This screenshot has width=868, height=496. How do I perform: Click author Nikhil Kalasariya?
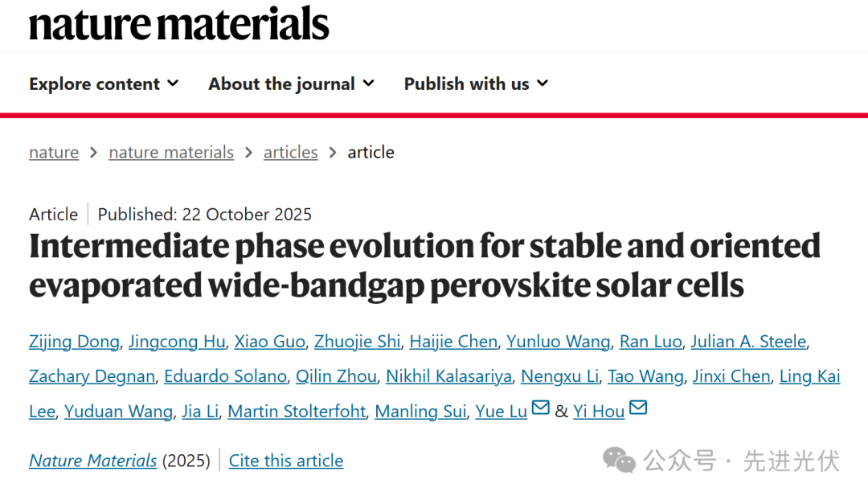pos(448,376)
